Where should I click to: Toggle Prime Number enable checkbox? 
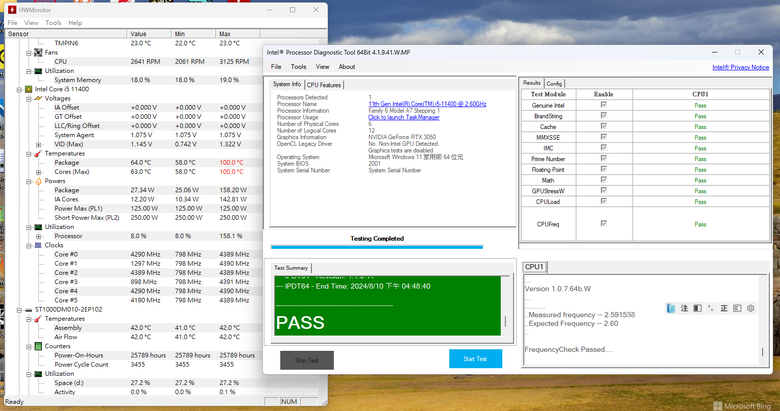click(x=603, y=158)
